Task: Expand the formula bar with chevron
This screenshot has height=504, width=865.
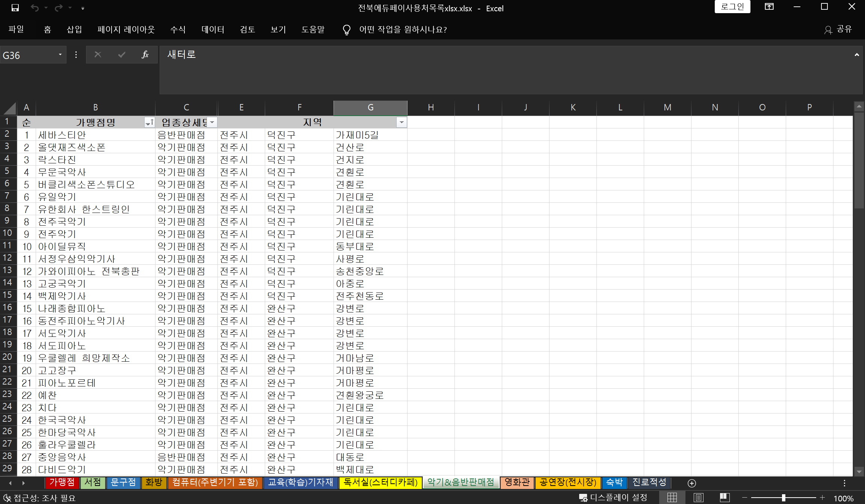Action: point(857,55)
